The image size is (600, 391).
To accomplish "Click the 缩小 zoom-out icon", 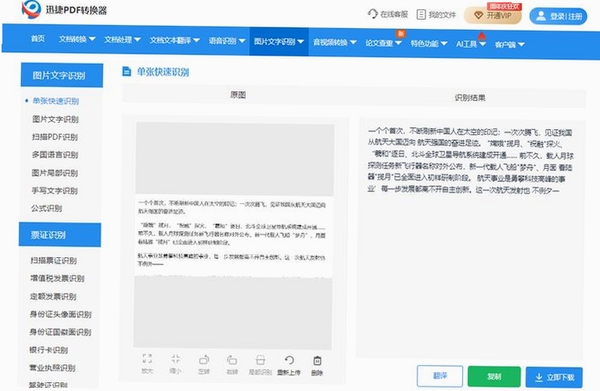I will tap(176, 363).
